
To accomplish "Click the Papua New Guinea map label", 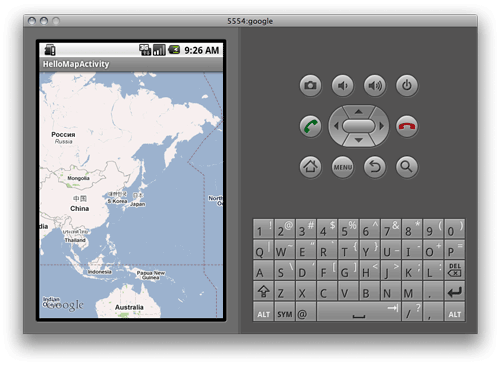I will (x=151, y=275).
